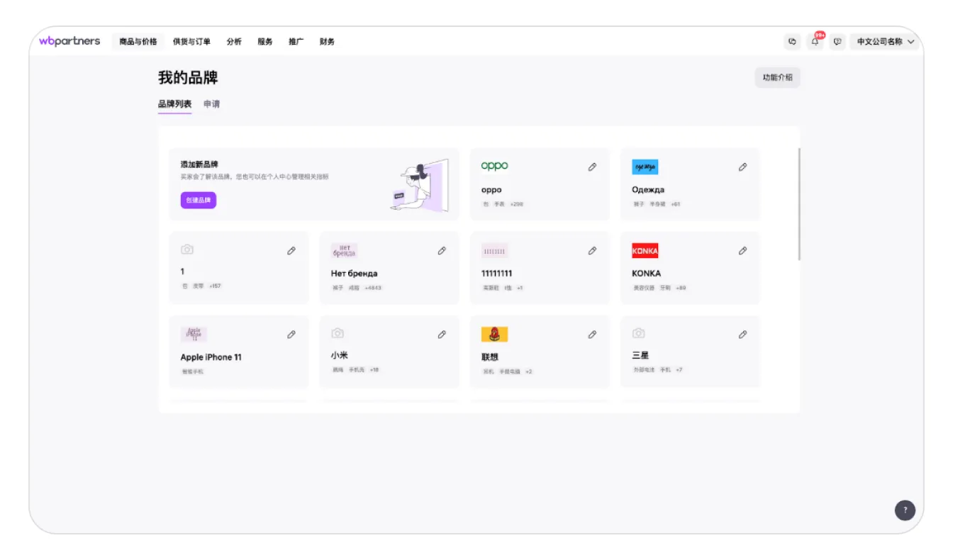This screenshot has width=953, height=560.
Task: Open the 推广 menu
Action: (296, 42)
